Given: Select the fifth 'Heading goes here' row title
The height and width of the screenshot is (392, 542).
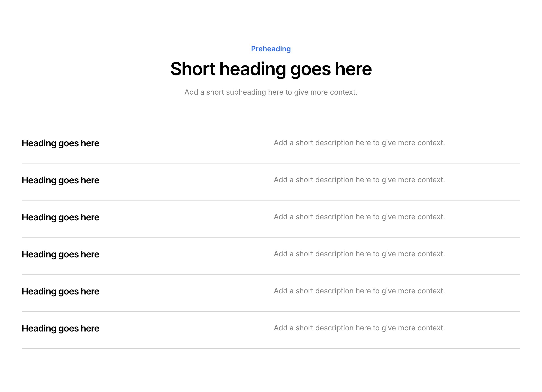Looking at the screenshot, I should pyautogui.click(x=60, y=291).
